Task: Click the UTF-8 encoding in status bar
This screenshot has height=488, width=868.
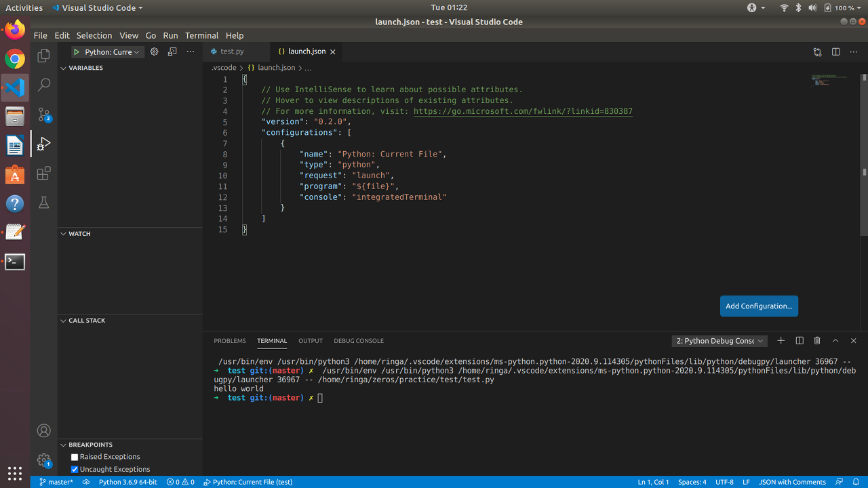Action: coord(724,482)
